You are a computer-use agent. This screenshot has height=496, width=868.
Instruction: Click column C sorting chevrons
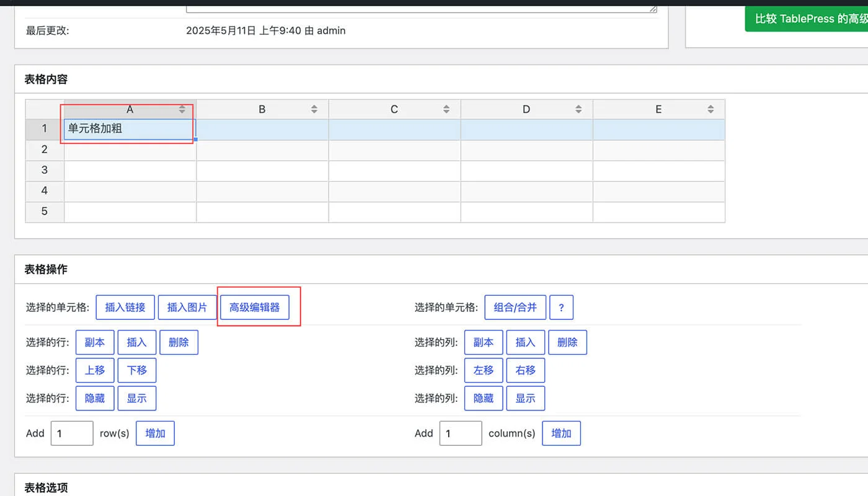pyautogui.click(x=446, y=108)
